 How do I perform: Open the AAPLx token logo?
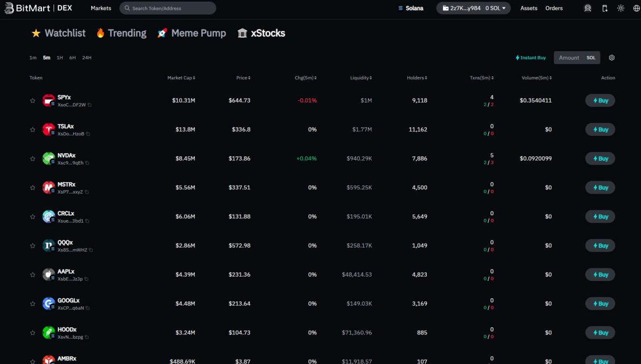click(49, 274)
